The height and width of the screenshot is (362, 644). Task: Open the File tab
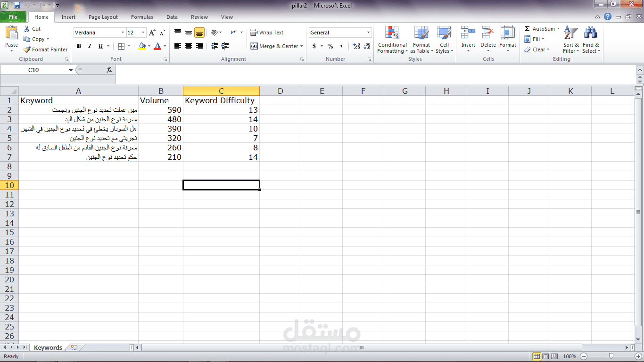click(13, 17)
